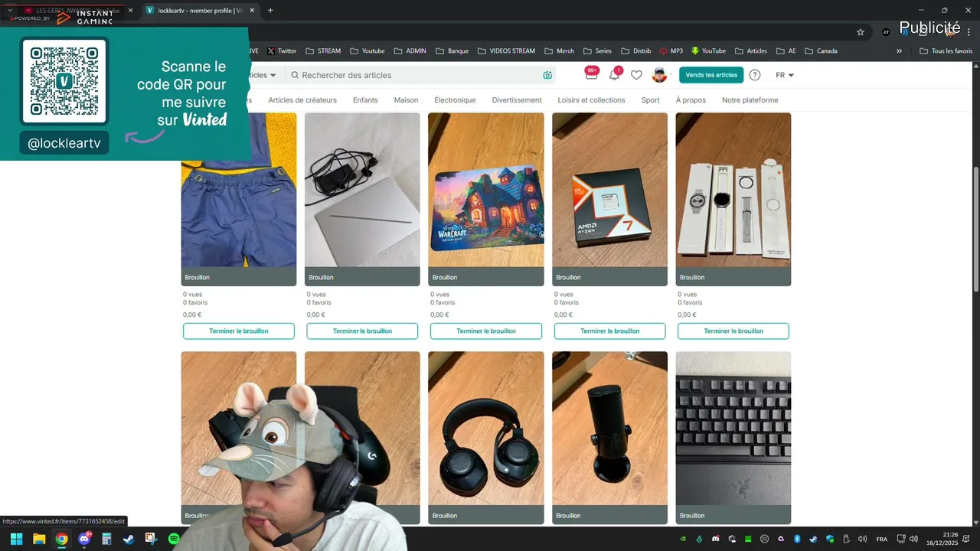Viewport: 980px width, 551px height.
Task: Open the black microphone thumbnail
Action: (x=609, y=438)
